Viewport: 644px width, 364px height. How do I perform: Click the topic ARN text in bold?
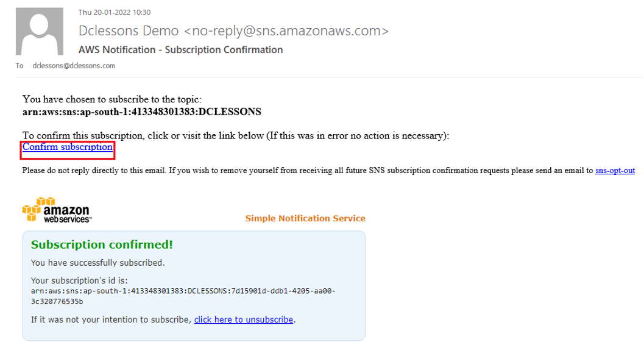point(142,112)
